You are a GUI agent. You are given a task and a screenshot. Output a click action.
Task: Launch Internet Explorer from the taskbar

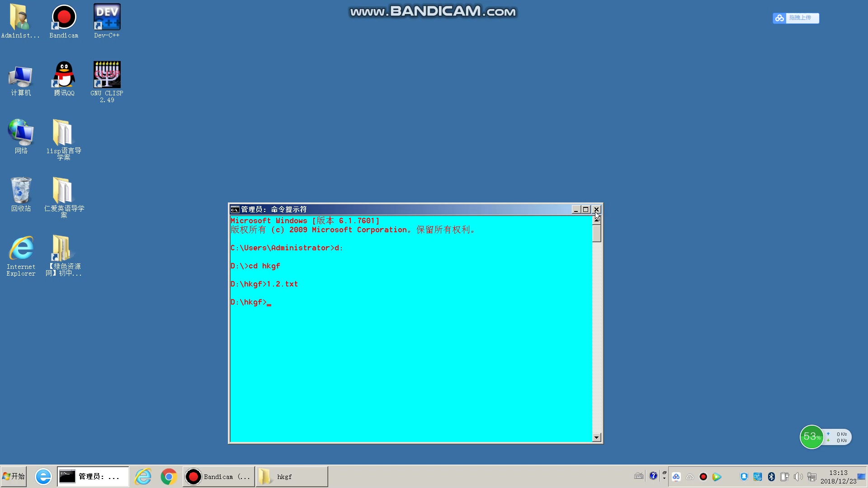point(143,477)
